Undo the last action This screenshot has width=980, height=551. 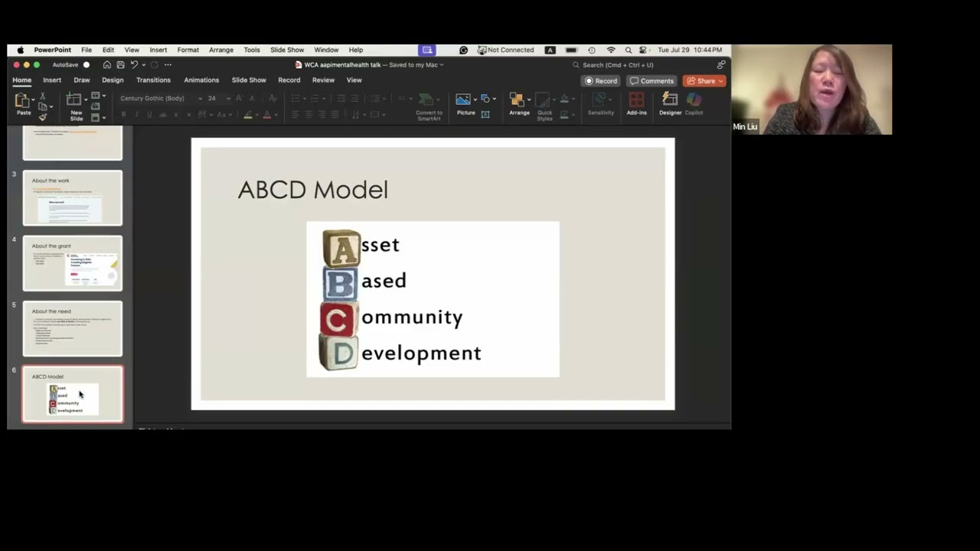coord(134,65)
